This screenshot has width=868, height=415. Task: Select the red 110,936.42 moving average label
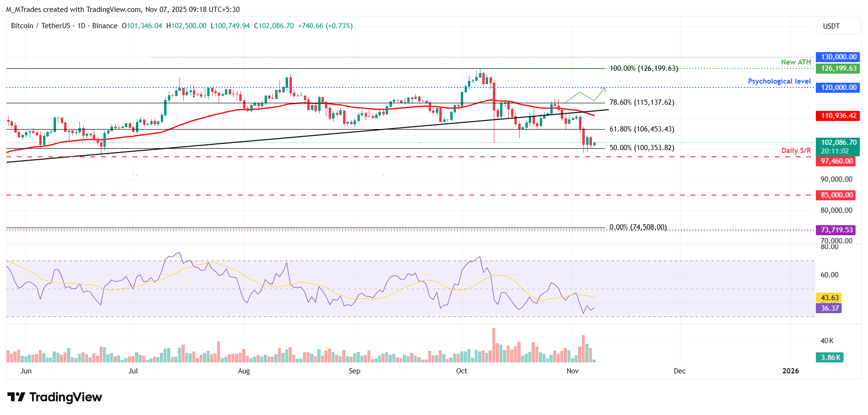[838, 116]
